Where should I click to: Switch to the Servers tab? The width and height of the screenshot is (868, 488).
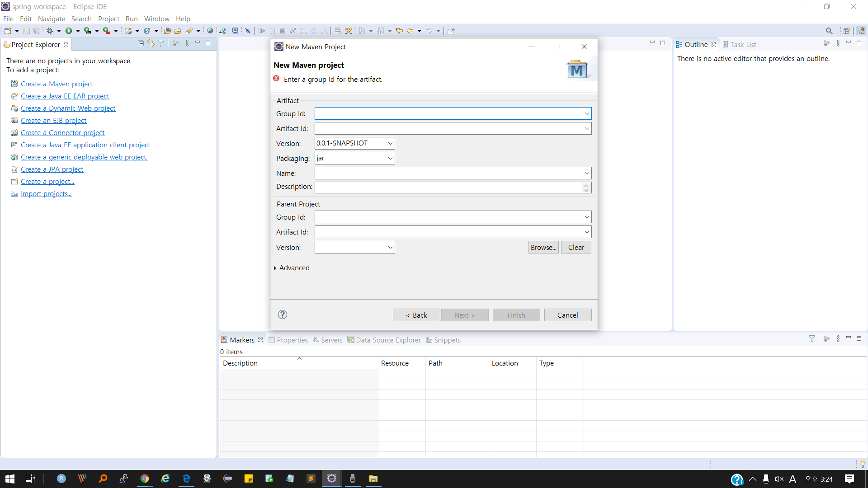328,340
